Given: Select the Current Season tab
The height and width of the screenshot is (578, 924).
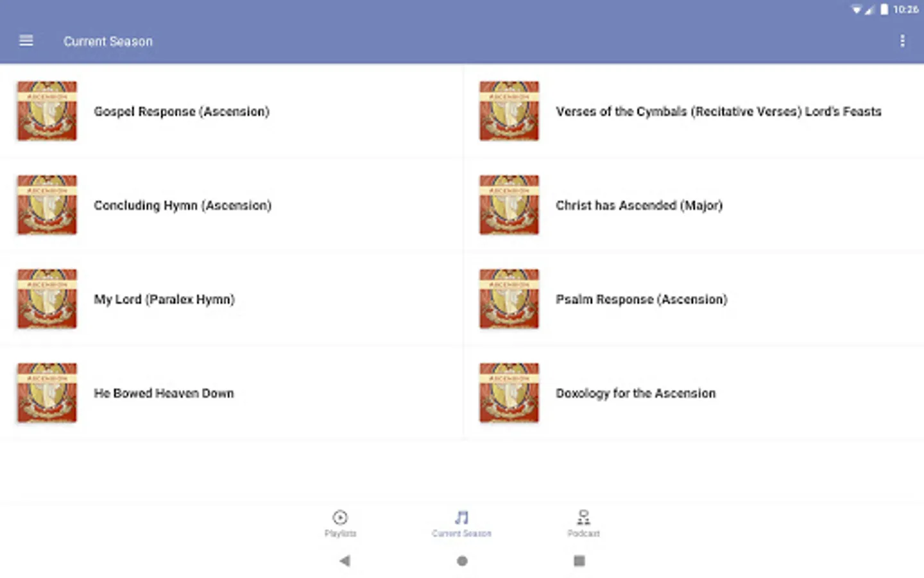Looking at the screenshot, I should (461, 523).
